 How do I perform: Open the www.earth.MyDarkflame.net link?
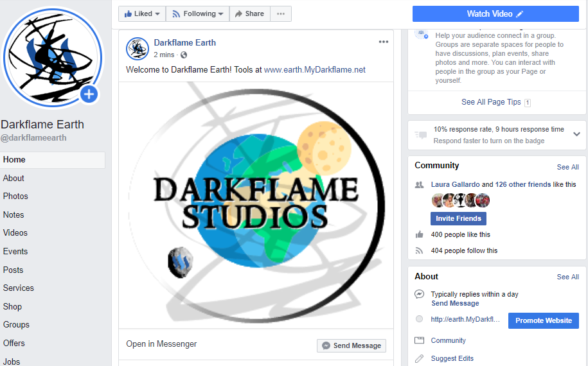[315, 70]
